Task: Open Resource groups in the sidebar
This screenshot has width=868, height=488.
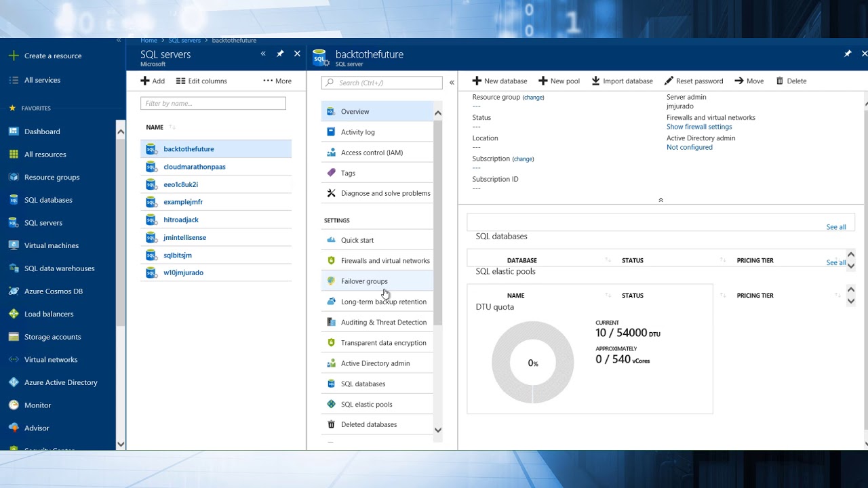Action: pyautogui.click(x=52, y=177)
